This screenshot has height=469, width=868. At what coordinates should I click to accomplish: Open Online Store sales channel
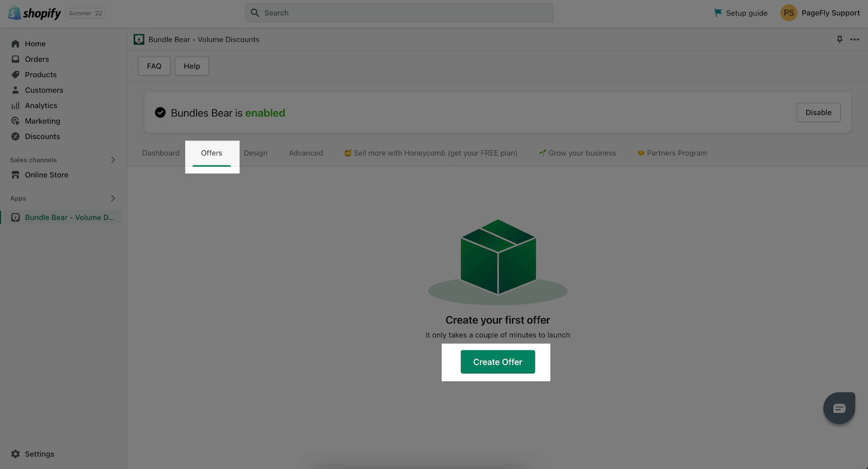(x=47, y=175)
